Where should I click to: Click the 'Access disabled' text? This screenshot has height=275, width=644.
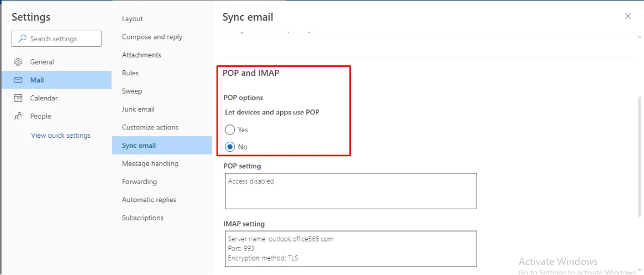click(x=251, y=181)
